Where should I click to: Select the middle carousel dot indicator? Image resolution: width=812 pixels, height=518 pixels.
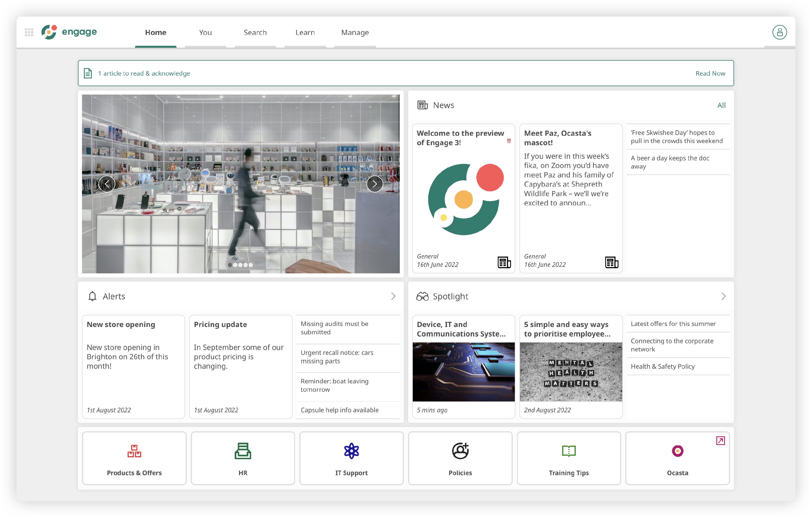(x=240, y=265)
